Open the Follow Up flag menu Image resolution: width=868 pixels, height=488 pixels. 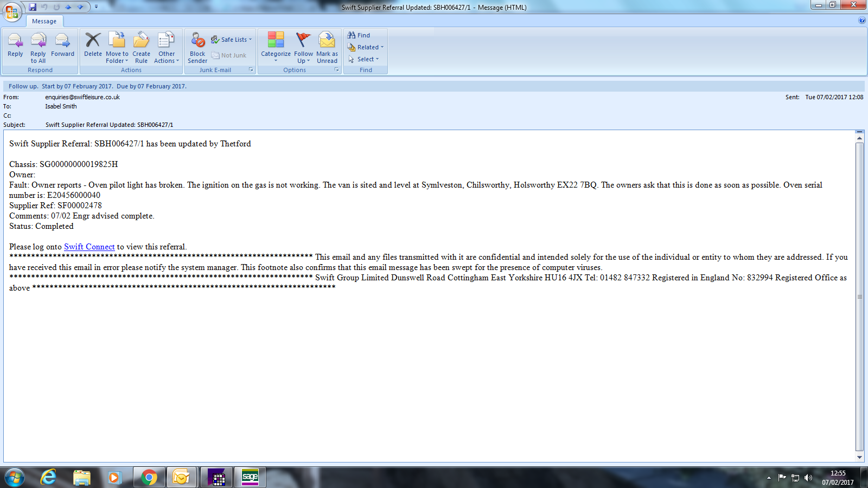tap(303, 48)
